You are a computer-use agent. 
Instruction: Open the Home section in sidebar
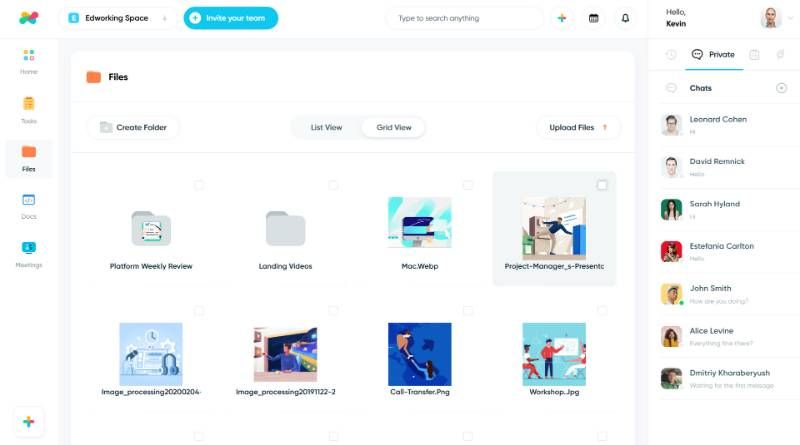point(29,62)
